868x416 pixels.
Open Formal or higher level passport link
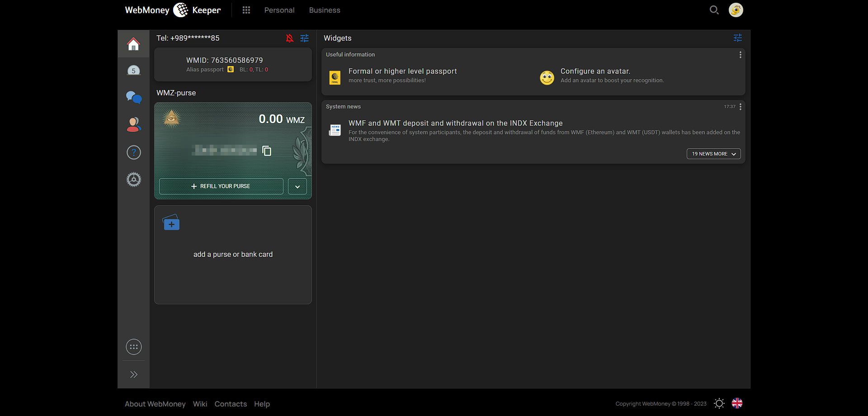402,71
